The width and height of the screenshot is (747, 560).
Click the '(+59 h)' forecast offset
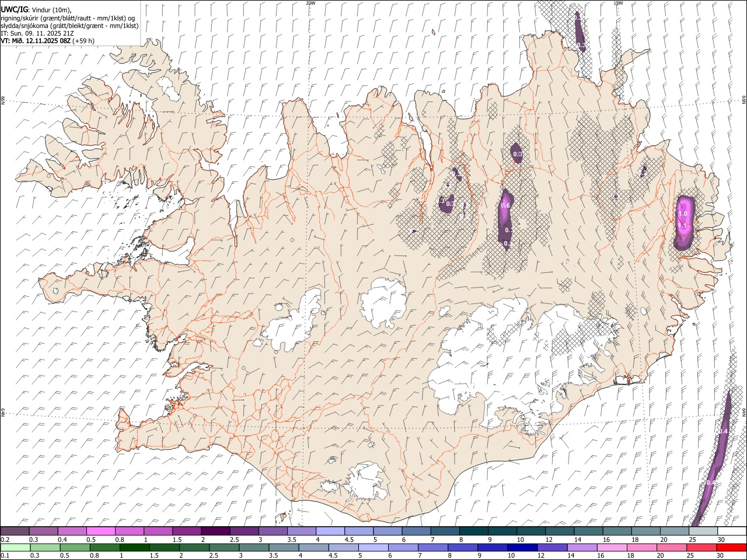83,41
